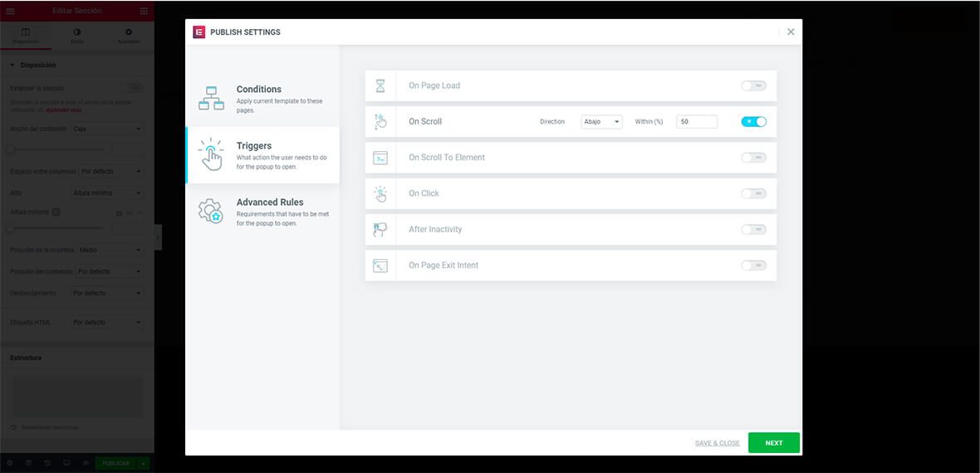This screenshot has height=473, width=980.
Task: Click the hourglass On Page Load icon
Action: pyautogui.click(x=380, y=85)
